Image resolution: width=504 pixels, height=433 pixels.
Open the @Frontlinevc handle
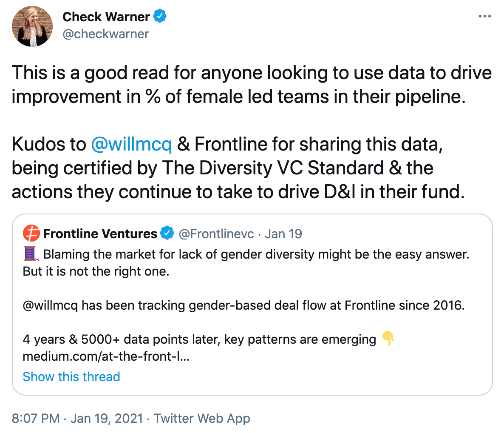216,234
